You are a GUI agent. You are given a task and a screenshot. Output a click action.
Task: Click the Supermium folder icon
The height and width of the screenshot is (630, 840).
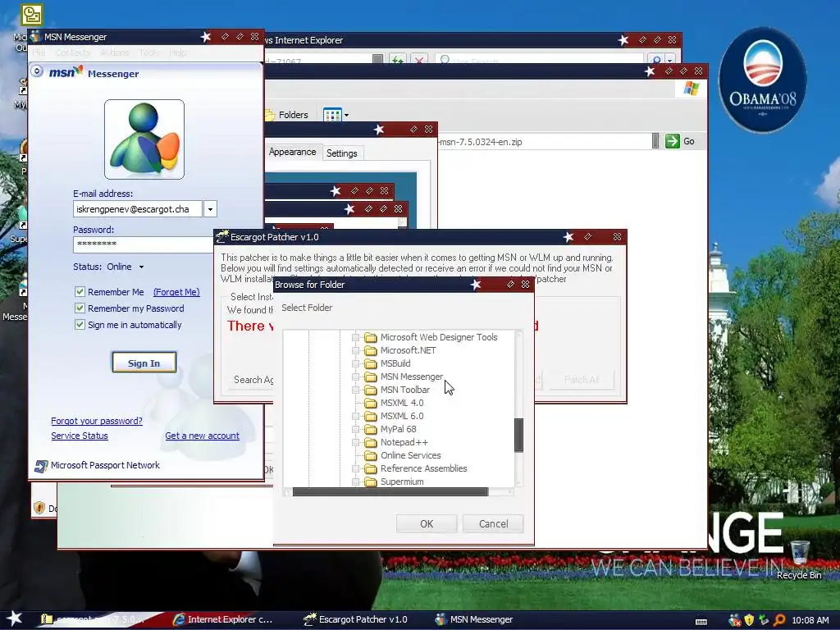click(x=371, y=482)
